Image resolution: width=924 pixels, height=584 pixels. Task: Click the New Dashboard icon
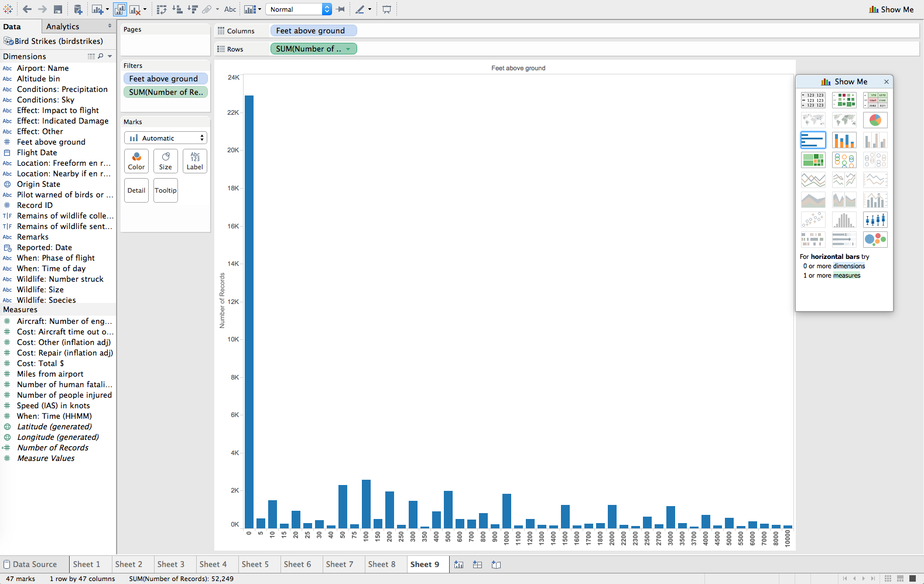click(x=477, y=565)
